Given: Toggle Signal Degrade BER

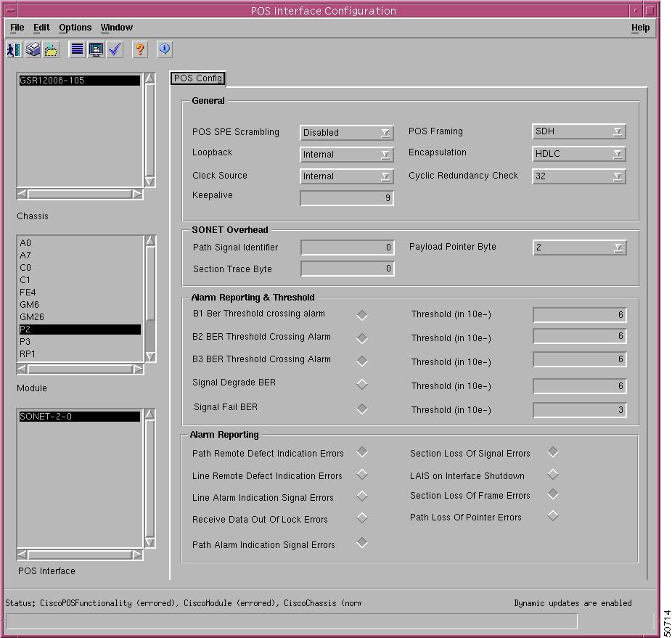Looking at the screenshot, I should click(362, 384).
